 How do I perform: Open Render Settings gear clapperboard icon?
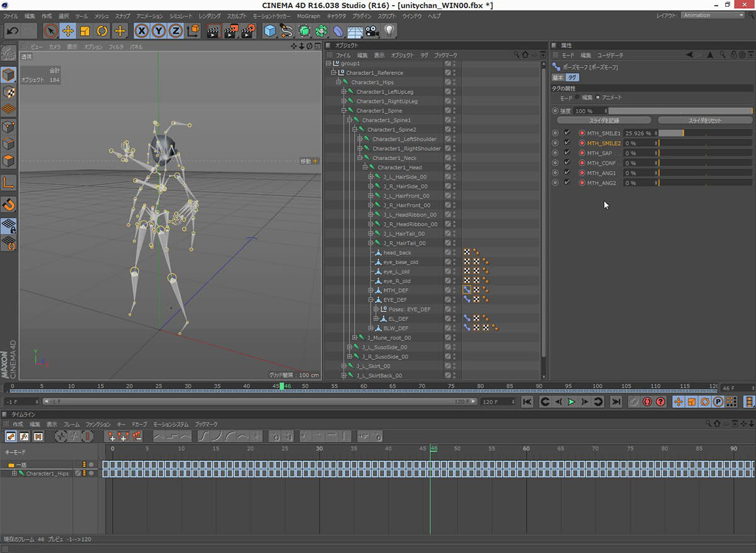pos(249,30)
